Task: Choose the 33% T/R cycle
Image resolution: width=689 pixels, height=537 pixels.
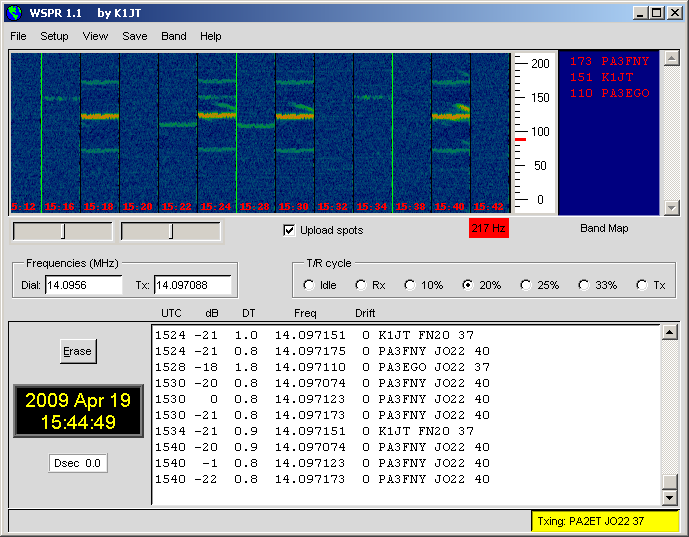Action: pos(584,285)
